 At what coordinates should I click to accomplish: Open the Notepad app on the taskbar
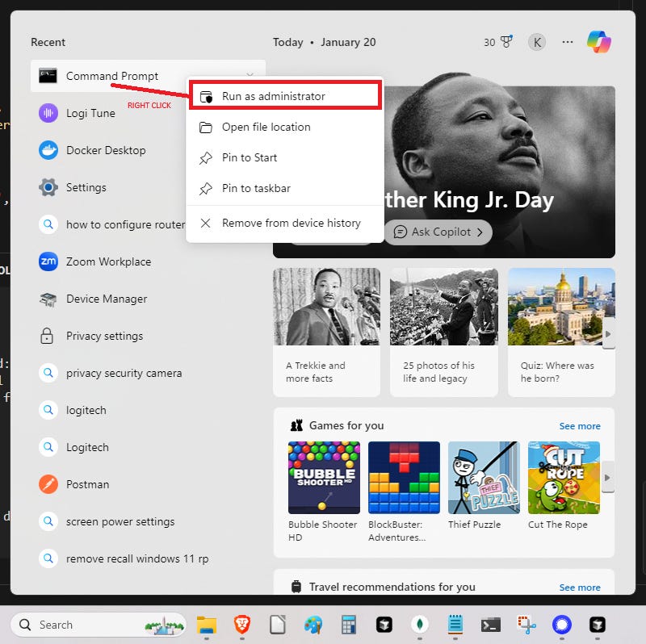tap(455, 625)
